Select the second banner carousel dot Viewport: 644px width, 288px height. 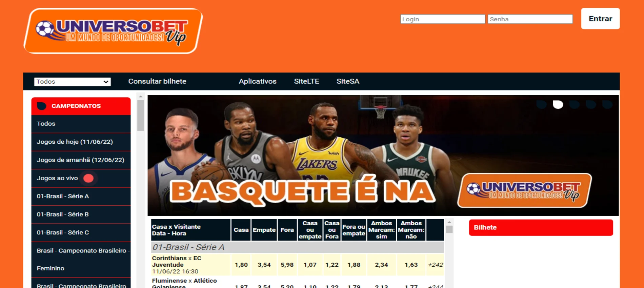558,104
